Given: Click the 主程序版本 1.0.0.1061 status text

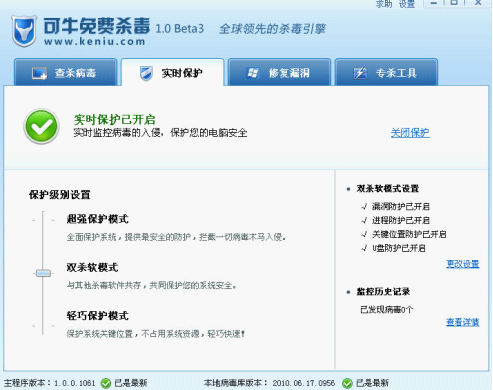Looking at the screenshot, I should 49,383.
